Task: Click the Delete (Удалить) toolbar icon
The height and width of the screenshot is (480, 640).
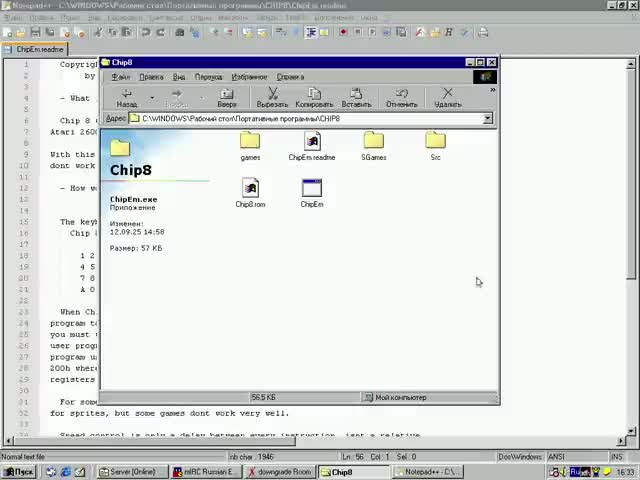Action: click(x=447, y=97)
